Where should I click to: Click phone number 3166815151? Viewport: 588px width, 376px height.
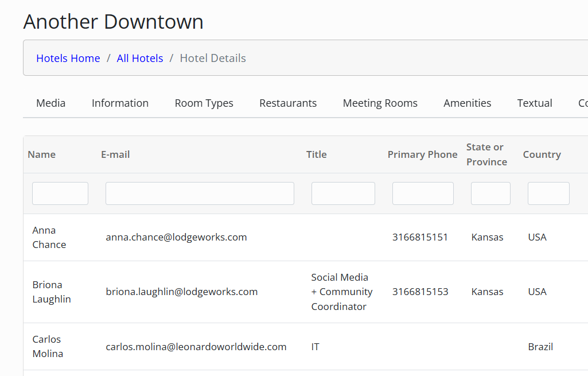(420, 237)
